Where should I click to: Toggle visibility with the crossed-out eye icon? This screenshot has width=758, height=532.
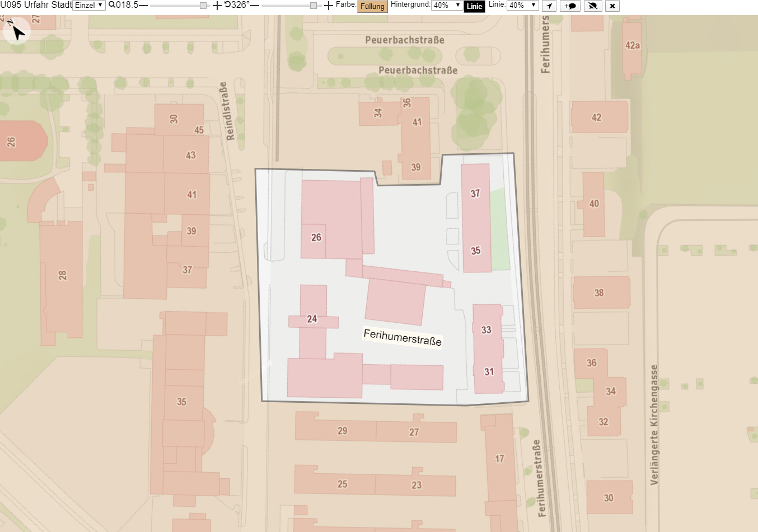[x=593, y=6]
